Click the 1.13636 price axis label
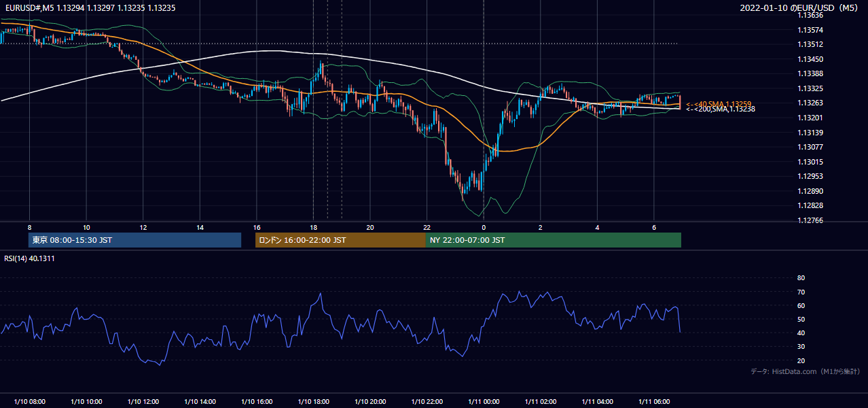 810,15
